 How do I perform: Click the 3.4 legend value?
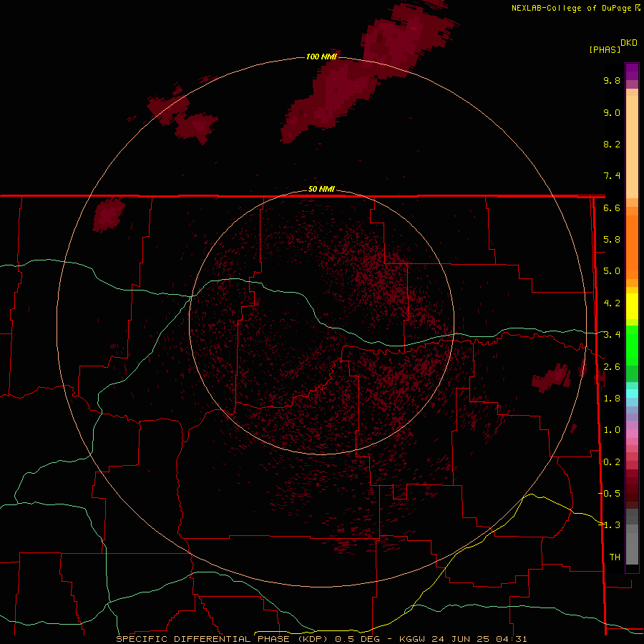pyautogui.click(x=612, y=335)
